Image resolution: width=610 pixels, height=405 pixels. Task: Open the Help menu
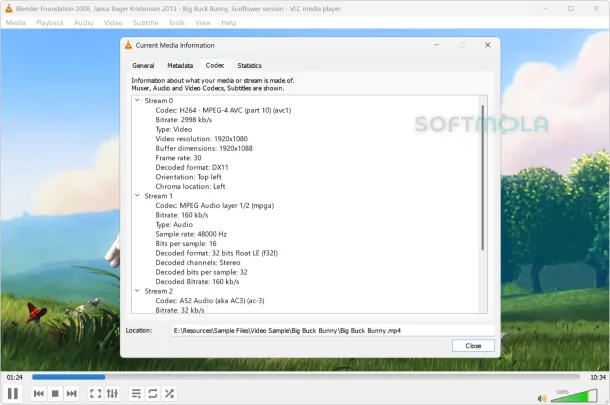click(x=229, y=23)
